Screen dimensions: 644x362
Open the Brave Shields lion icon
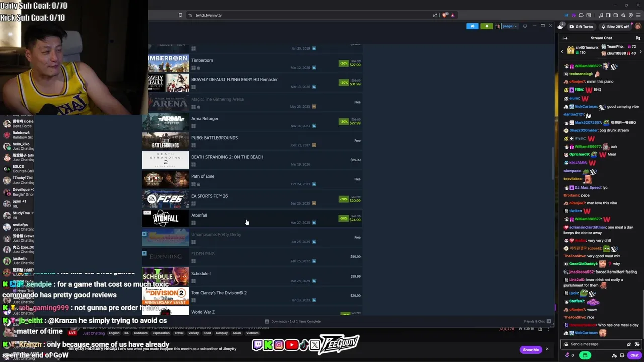[445, 15]
